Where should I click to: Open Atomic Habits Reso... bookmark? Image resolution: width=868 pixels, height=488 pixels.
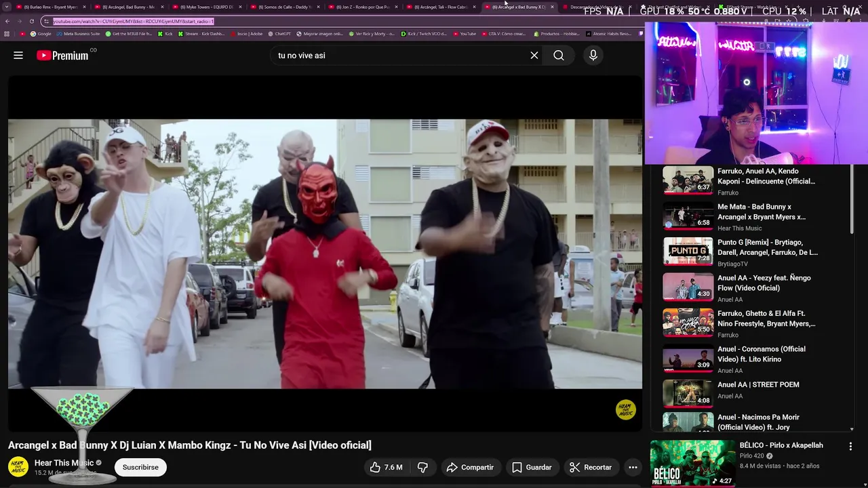pyautogui.click(x=608, y=34)
